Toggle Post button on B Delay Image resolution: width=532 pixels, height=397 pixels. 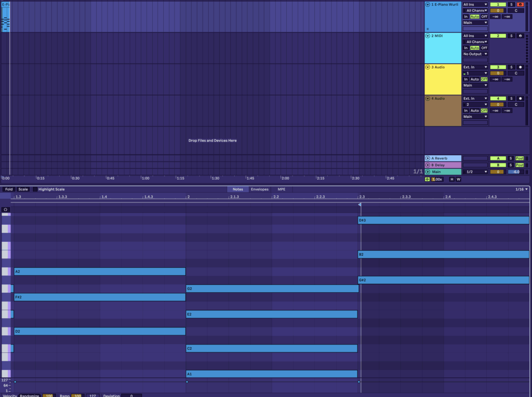[x=520, y=165]
